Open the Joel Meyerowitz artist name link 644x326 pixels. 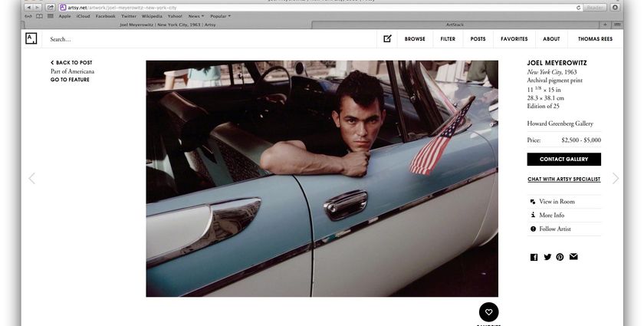[557, 63]
